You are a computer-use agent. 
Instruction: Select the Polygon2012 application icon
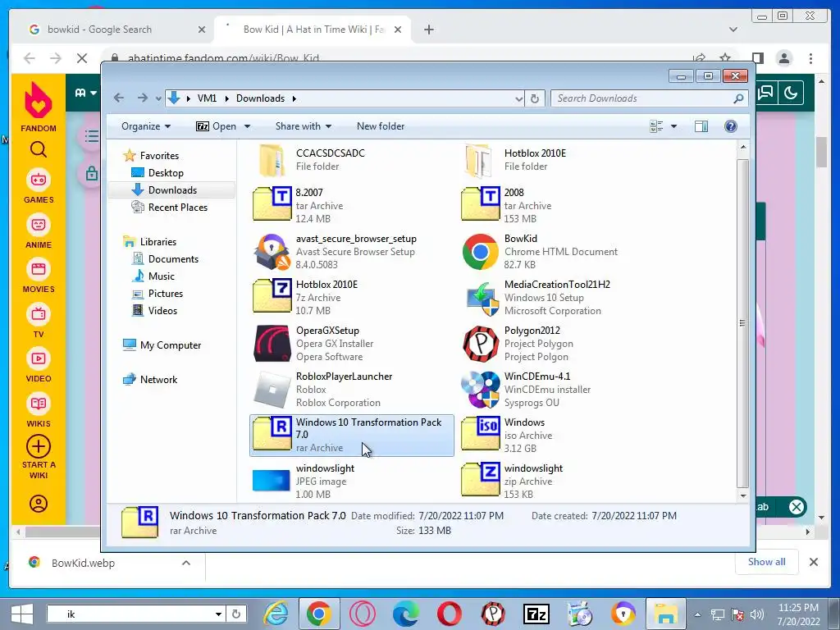point(481,344)
